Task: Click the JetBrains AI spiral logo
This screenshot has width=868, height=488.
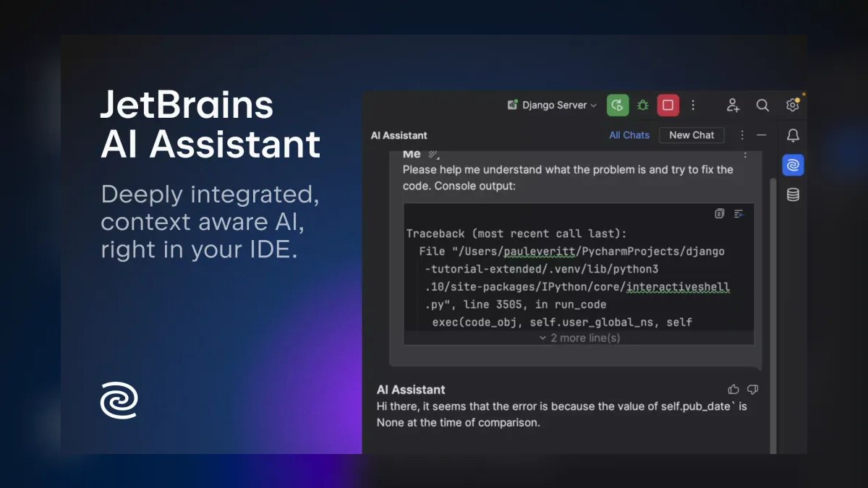Action: point(119,400)
